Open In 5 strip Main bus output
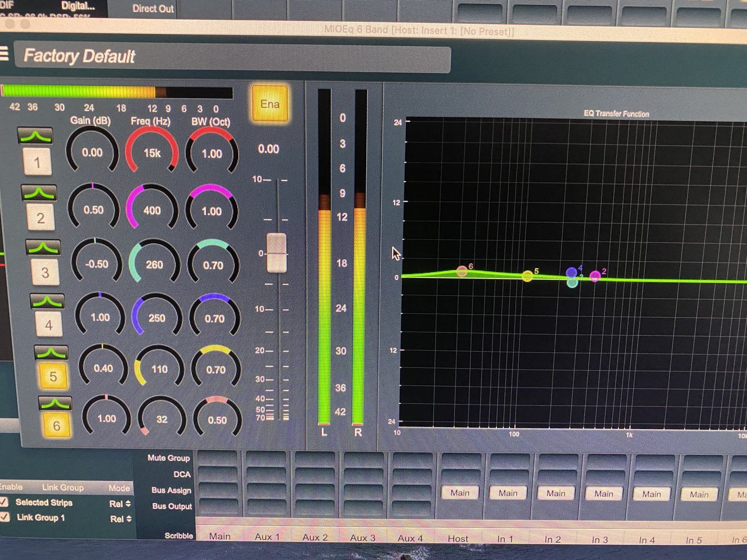The image size is (747, 560). click(x=699, y=495)
